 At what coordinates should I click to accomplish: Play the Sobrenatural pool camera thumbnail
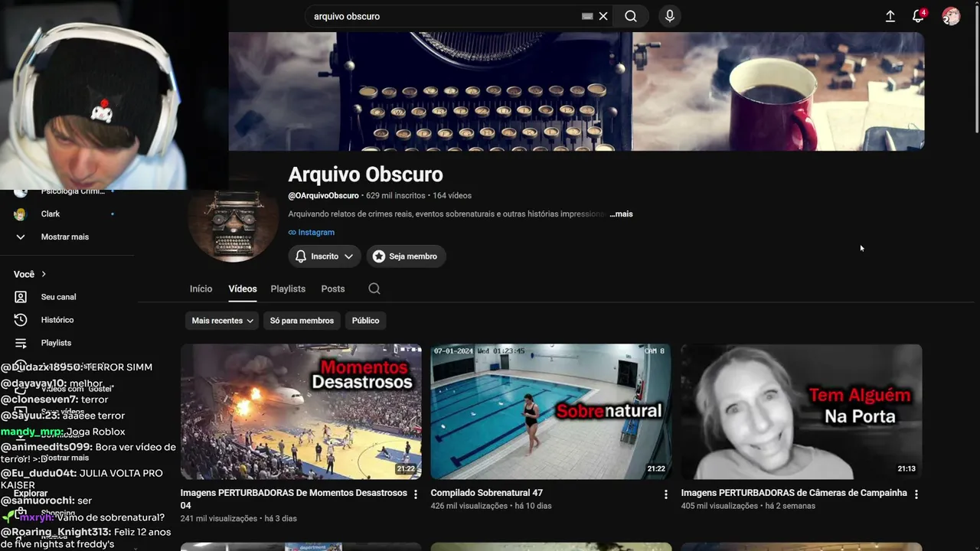coord(551,412)
